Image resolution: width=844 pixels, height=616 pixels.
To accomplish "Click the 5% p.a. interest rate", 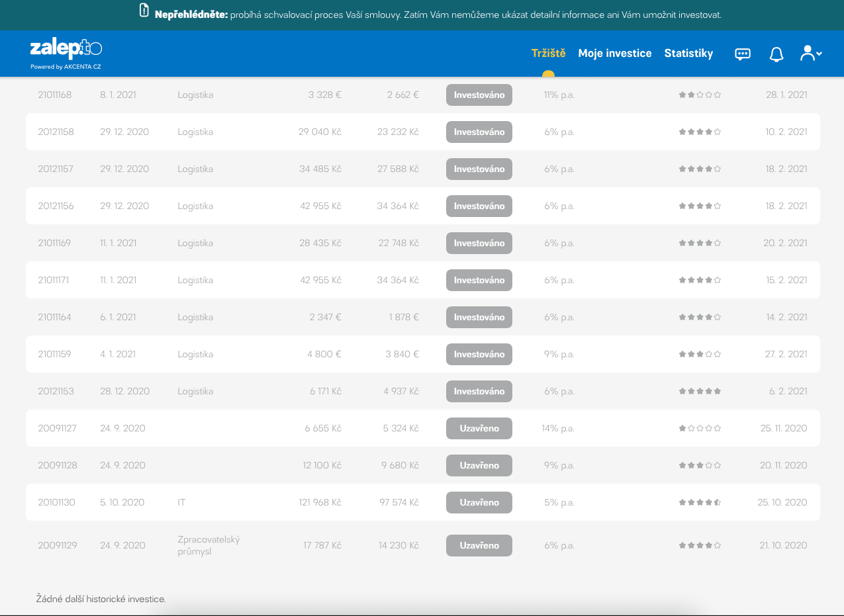I will coord(559,502).
